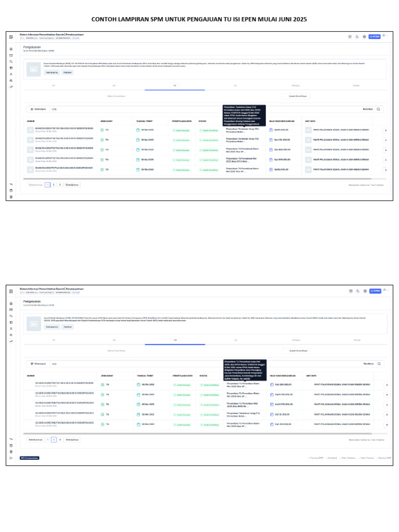Click the home sidebar icon in lower screenshot
Image resolution: width=399 pixels, height=532 pixels.
click(x=11, y=303)
